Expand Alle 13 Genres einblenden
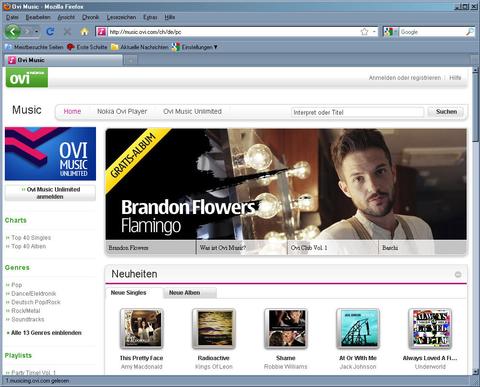 click(x=46, y=333)
